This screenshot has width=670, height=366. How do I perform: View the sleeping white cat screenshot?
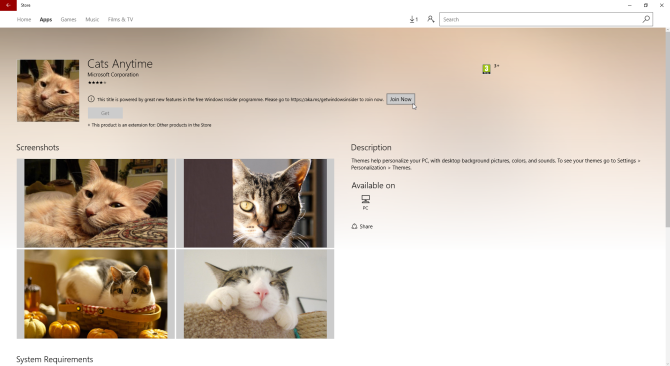(x=255, y=294)
